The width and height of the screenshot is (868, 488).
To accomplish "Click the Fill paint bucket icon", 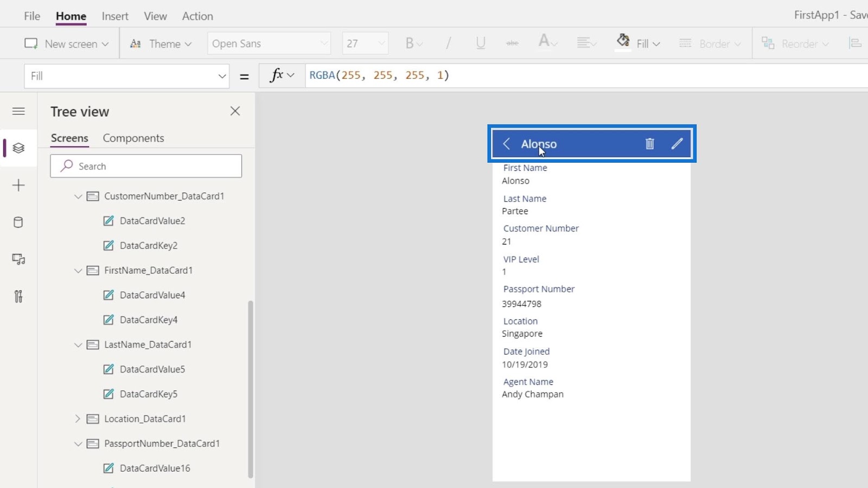I will pyautogui.click(x=623, y=41).
